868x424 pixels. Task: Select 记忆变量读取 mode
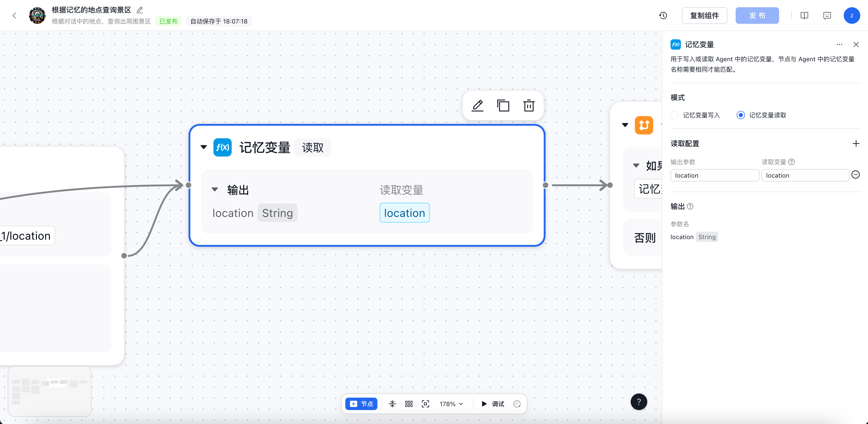click(761, 115)
